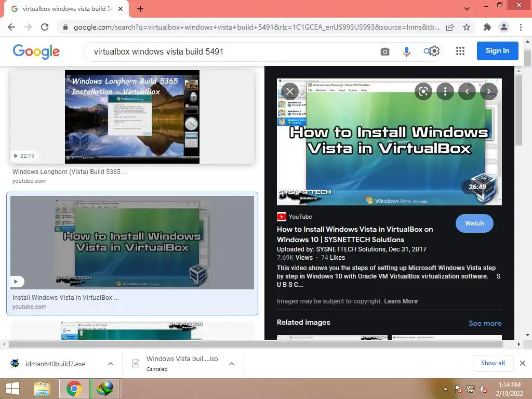Click the Learn More copyright link
Screen dimensions: 532x399
(x=401, y=301)
